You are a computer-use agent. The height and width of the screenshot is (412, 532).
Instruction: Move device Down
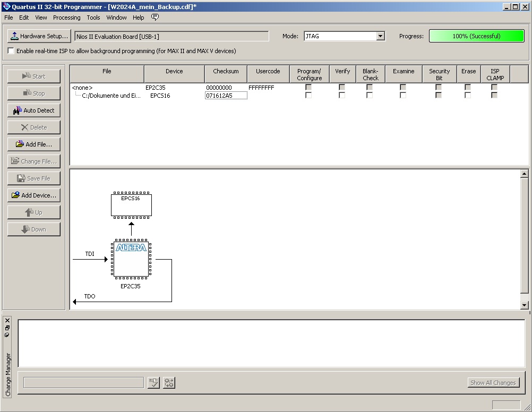tap(34, 229)
